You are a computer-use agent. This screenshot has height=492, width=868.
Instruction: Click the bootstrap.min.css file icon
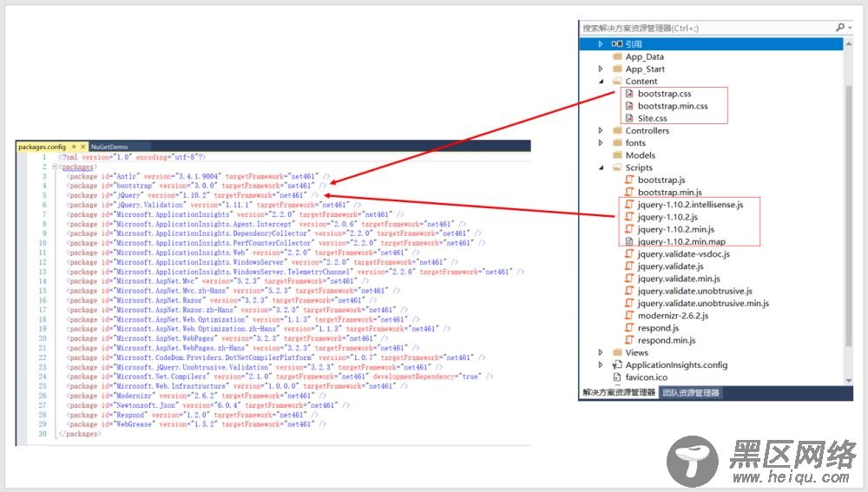[628, 106]
